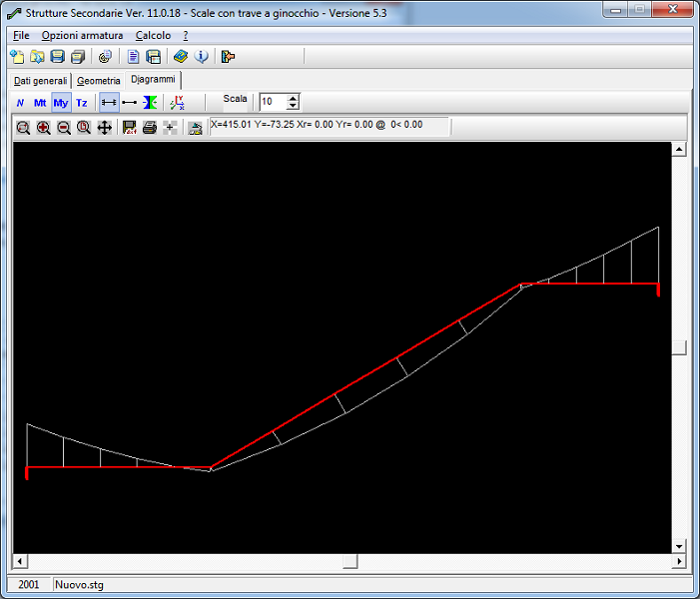This screenshot has height=599, width=700.
Task: Show the N axial force diagram
Action: pos(20,103)
